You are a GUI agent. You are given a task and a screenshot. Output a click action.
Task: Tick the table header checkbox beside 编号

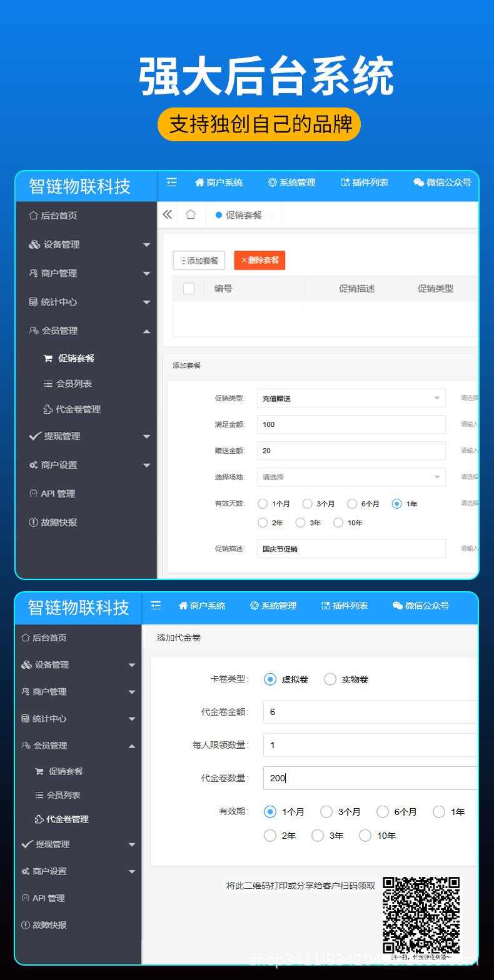pos(189,288)
